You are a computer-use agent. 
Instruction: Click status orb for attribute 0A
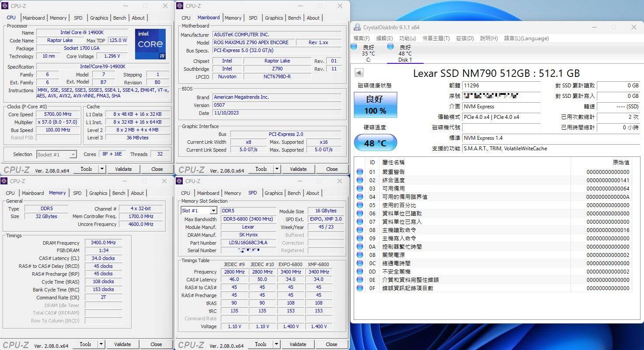tap(360, 247)
